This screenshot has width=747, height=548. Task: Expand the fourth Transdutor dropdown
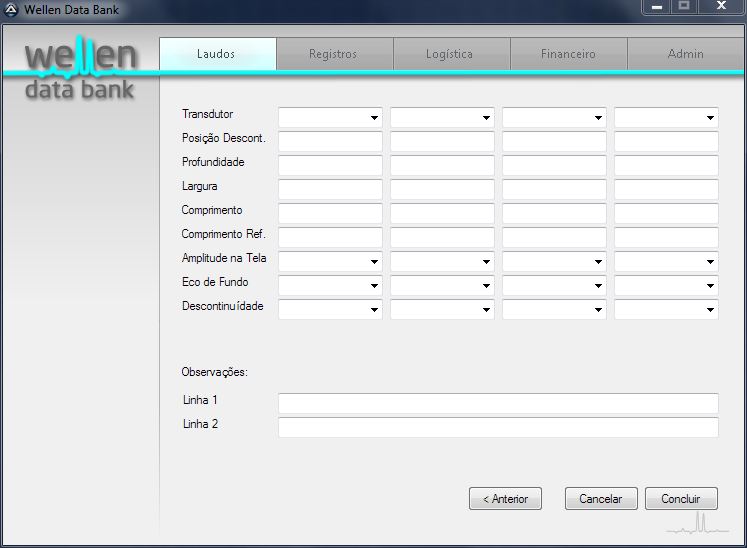(x=666, y=117)
